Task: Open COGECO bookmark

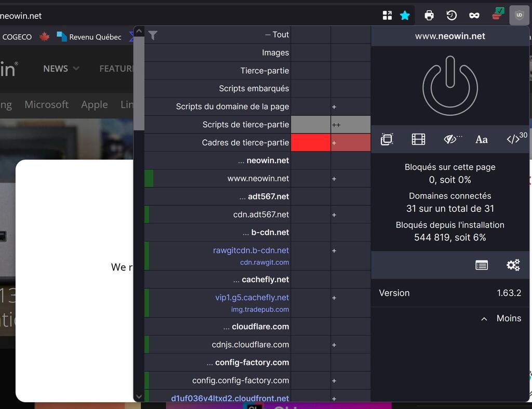Action: [x=17, y=37]
